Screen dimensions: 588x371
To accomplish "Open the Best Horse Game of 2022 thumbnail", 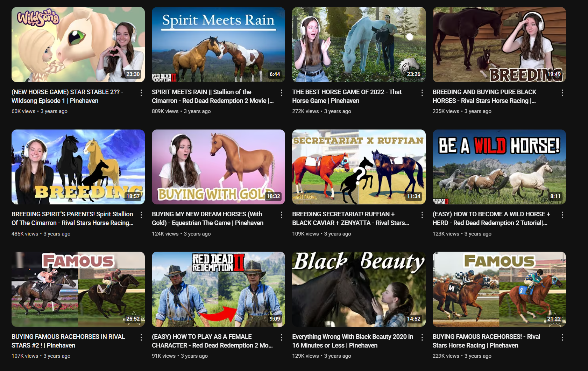I will 359,44.
